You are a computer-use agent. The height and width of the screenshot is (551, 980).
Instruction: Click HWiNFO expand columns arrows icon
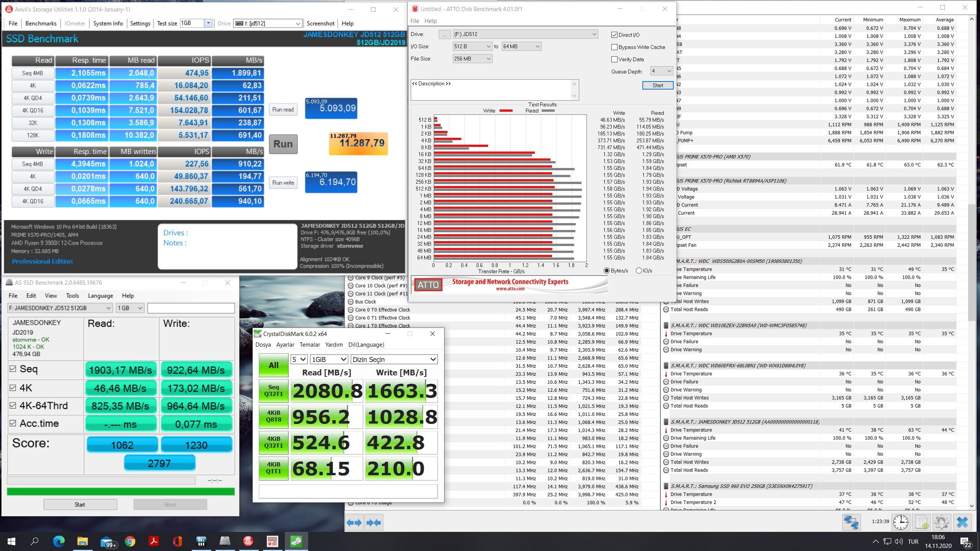pyautogui.click(x=354, y=523)
